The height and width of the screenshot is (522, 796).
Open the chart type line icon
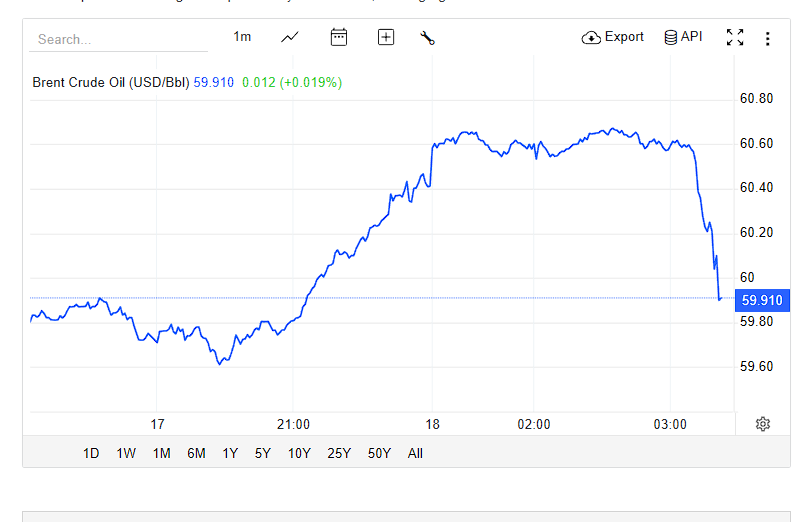pos(290,37)
